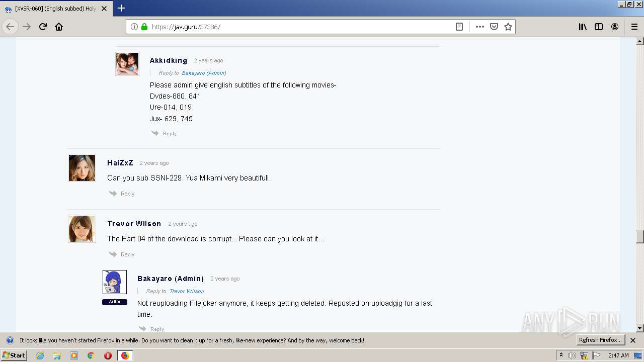644x362 pixels.
Task: Open Bakayaro (Admin) reply-to link
Action: [x=204, y=73]
